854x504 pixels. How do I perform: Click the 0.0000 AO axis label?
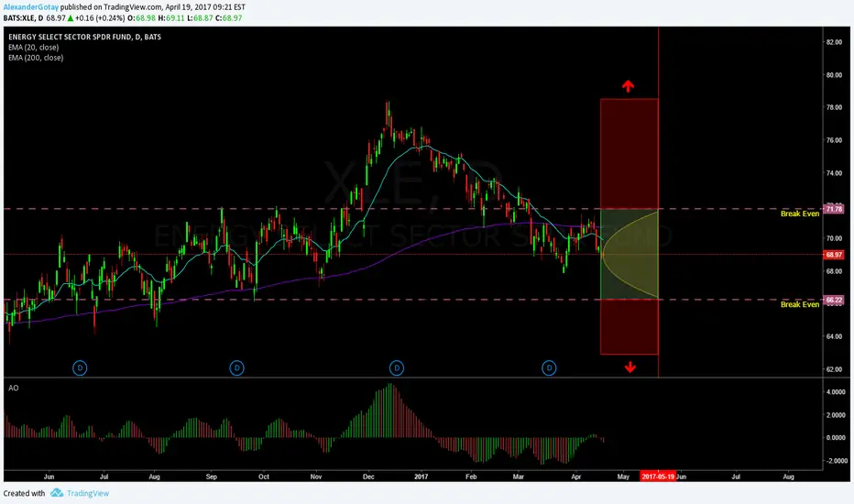click(836, 437)
